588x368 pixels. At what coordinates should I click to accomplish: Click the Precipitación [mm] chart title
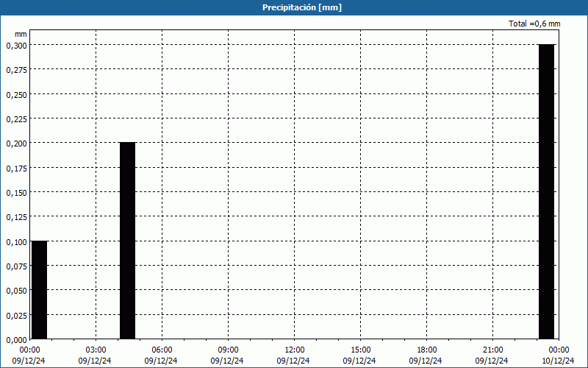302,7
